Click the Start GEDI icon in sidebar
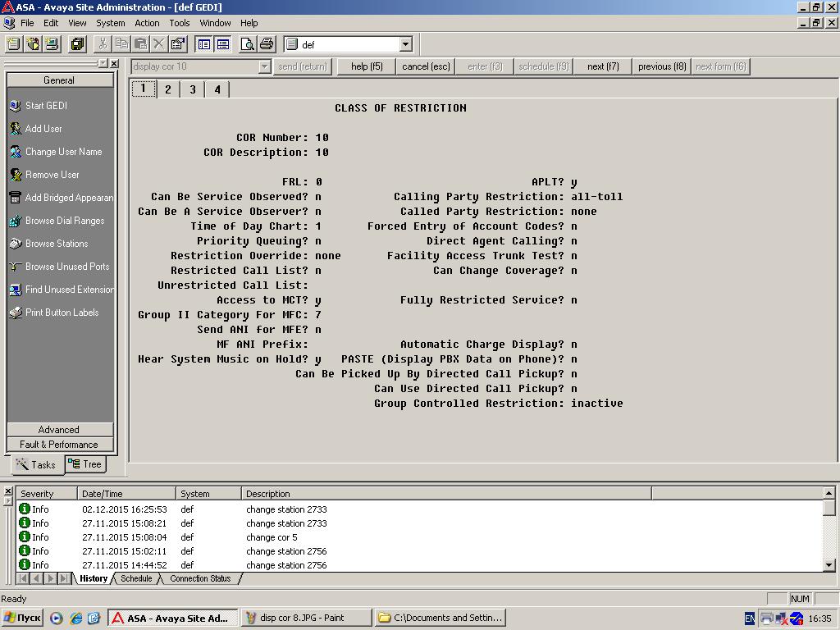 coord(16,106)
